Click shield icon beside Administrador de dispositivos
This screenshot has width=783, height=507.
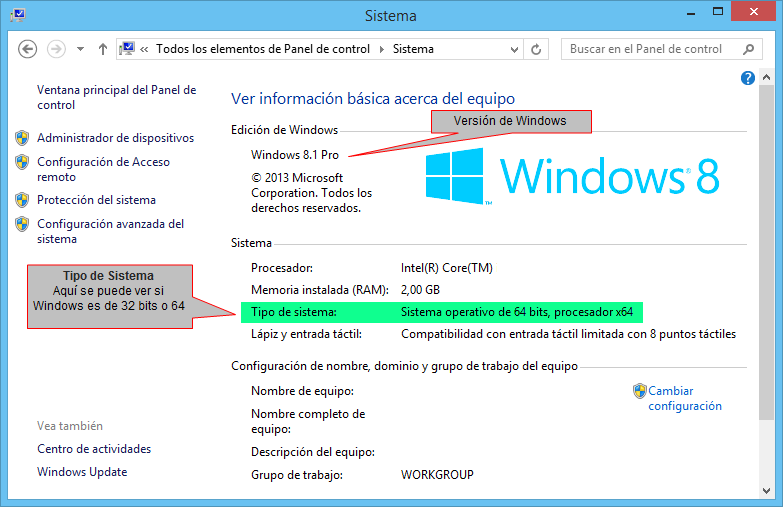[22, 138]
